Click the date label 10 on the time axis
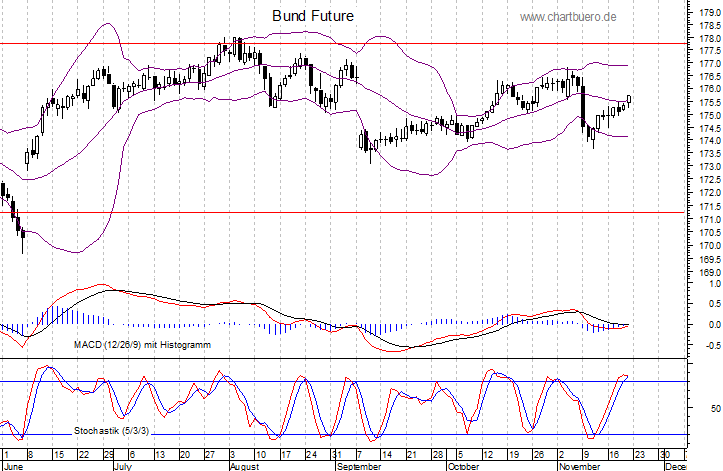The image size is (723, 471). [x=261, y=455]
